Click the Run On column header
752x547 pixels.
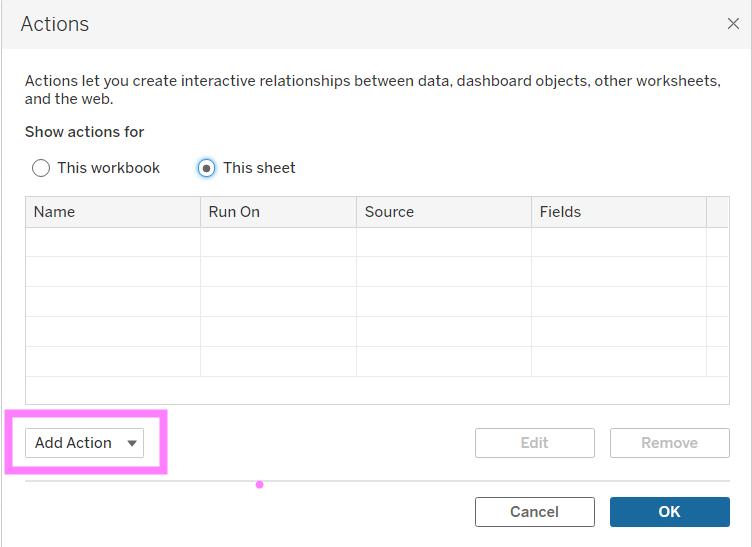[278, 212]
